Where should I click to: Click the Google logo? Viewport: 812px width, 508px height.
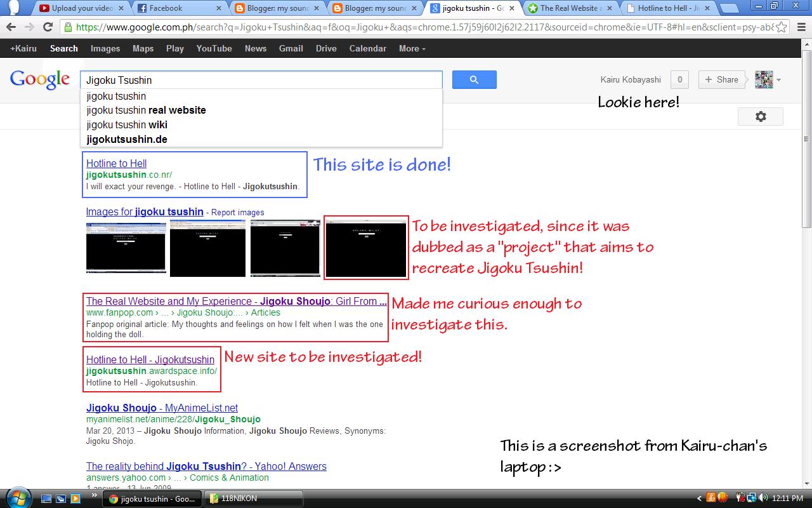click(40, 79)
